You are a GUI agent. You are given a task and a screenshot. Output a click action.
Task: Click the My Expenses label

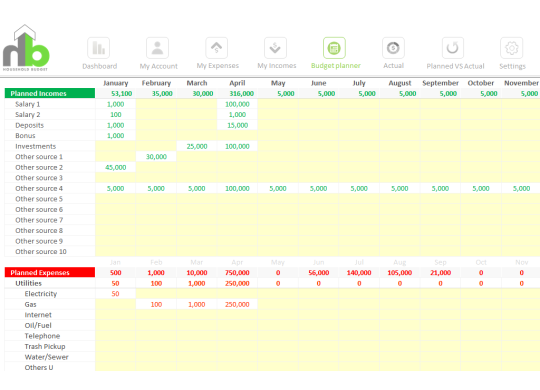[x=218, y=66]
